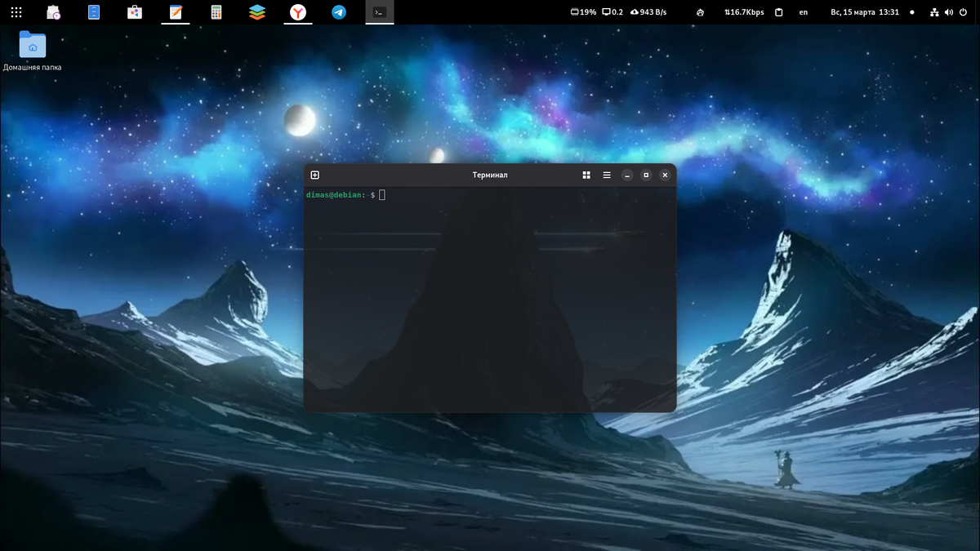The width and height of the screenshot is (980, 551).
Task: Select the terminal icon in the top panel
Action: point(380,12)
